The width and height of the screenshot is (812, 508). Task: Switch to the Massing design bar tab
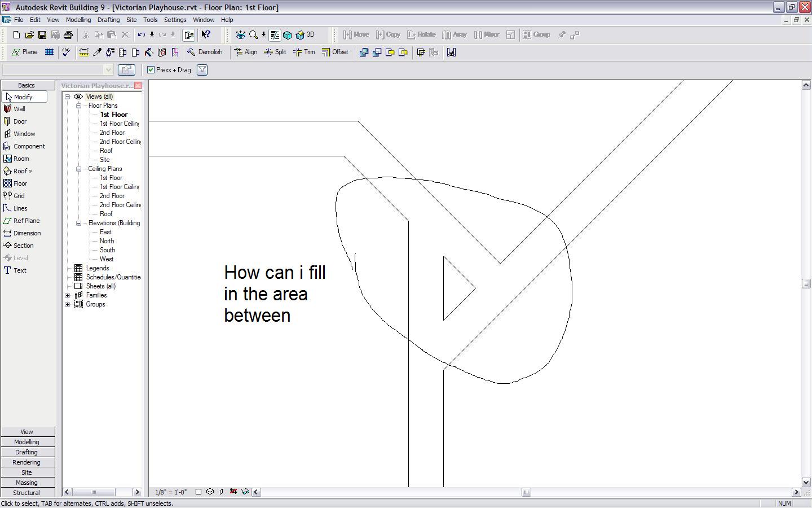pyautogui.click(x=27, y=483)
